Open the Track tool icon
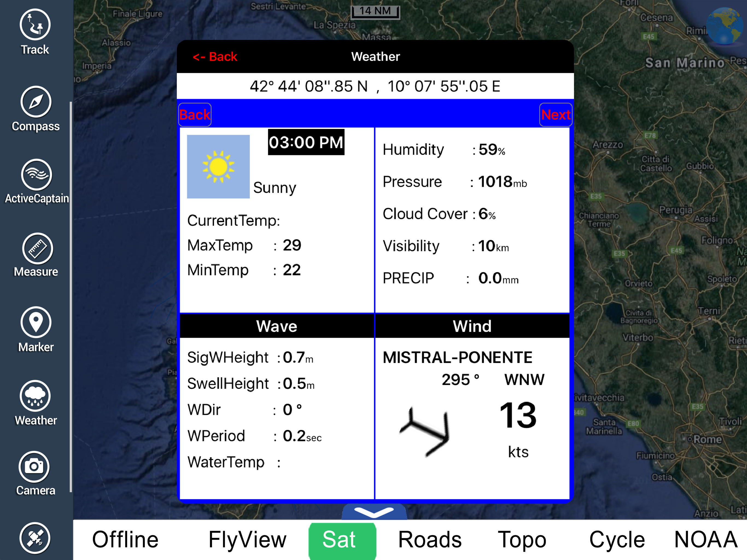Screen dimensions: 747x560 coord(35,25)
